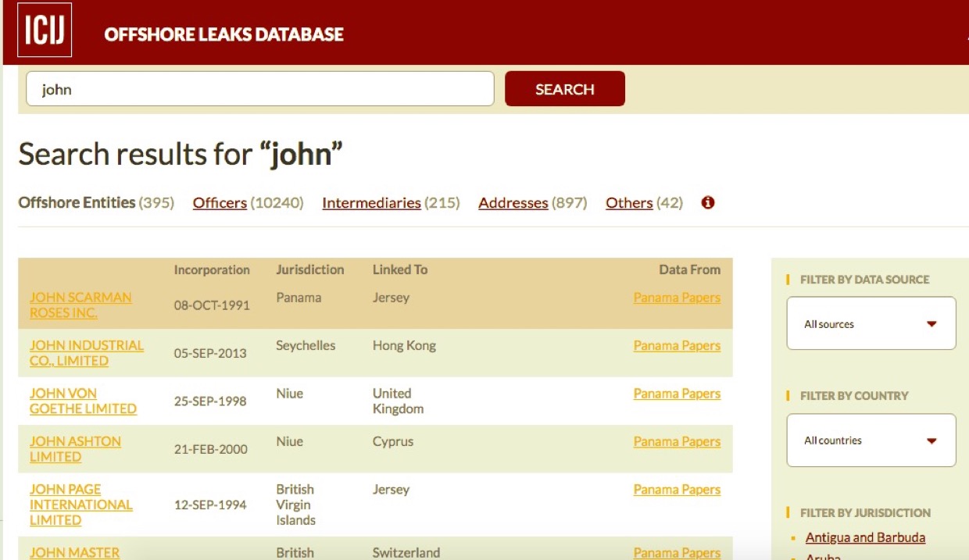Select incorporation date 25-SEP-1998
The width and height of the screenshot is (969, 560).
click(210, 401)
